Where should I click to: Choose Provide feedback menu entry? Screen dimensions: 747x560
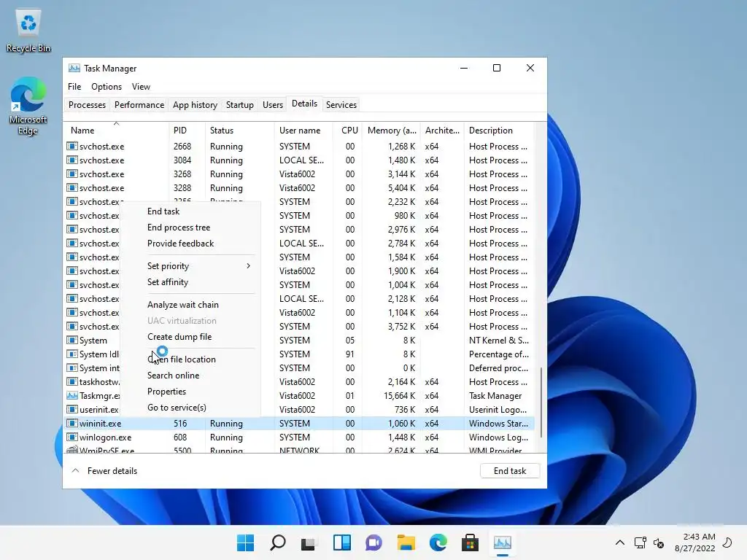tap(181, 244)
